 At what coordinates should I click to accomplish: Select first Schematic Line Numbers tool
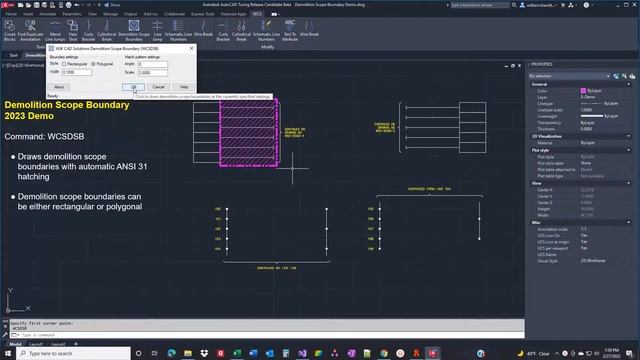pos(178,30)
